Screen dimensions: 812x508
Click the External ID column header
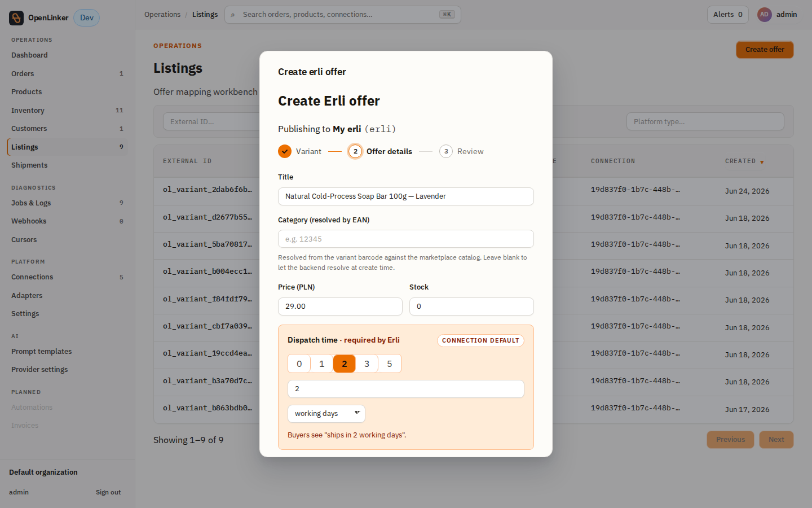point(187,161)
